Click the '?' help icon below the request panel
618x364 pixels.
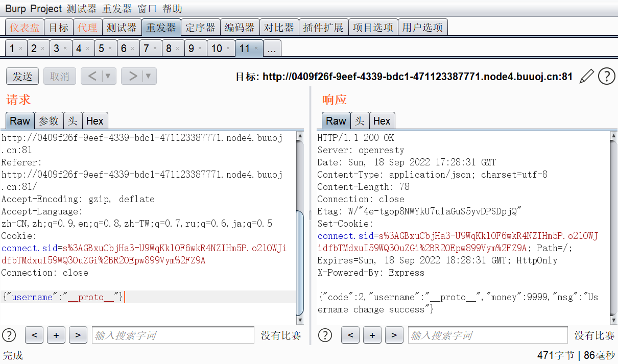(9, 335)
